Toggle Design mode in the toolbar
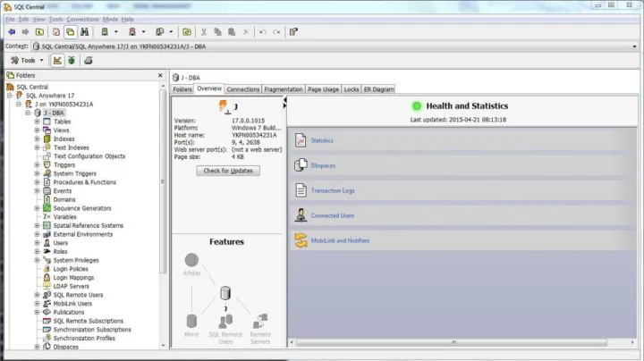This screenshot has width=644, height=361. tap(57, 60)
